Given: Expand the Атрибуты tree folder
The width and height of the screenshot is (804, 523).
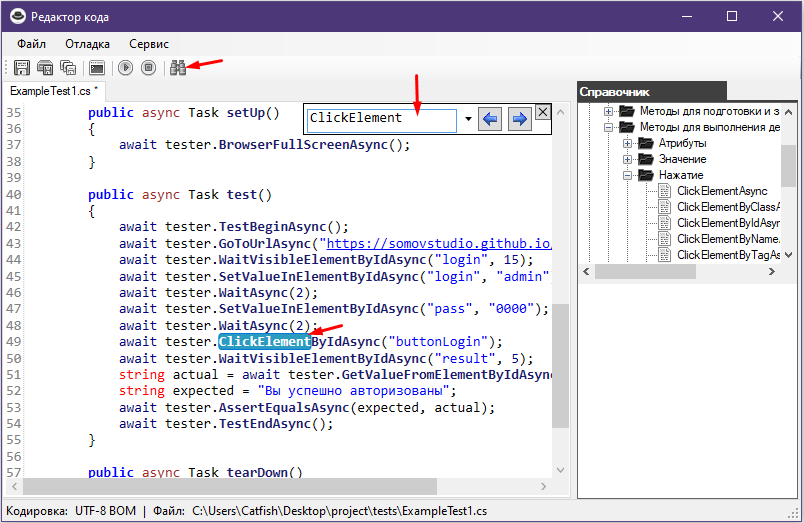Looking at the screenshot, I should [628, 143].
